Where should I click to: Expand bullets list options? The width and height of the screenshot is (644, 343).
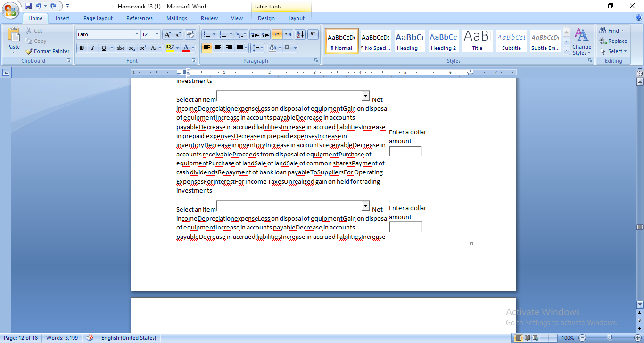point(215,34)
